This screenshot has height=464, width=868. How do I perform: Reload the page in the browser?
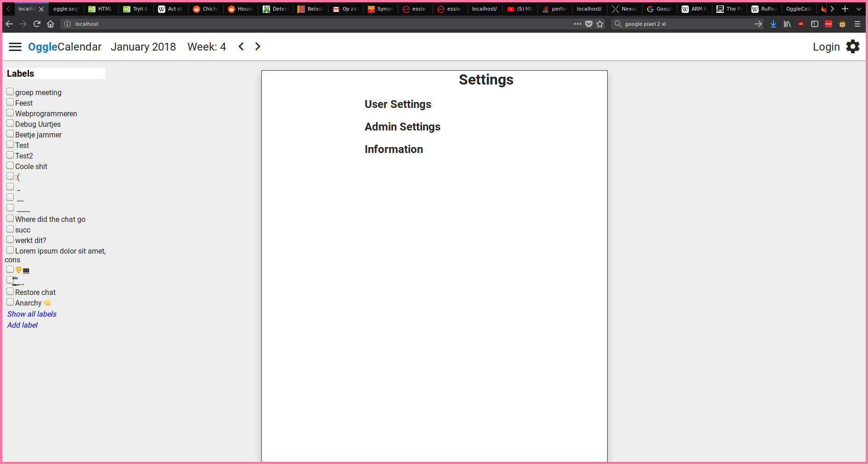(x=37, y=24)
